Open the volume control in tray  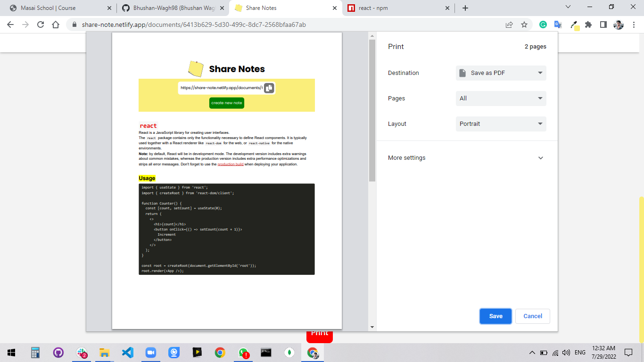tap(566, 352)
